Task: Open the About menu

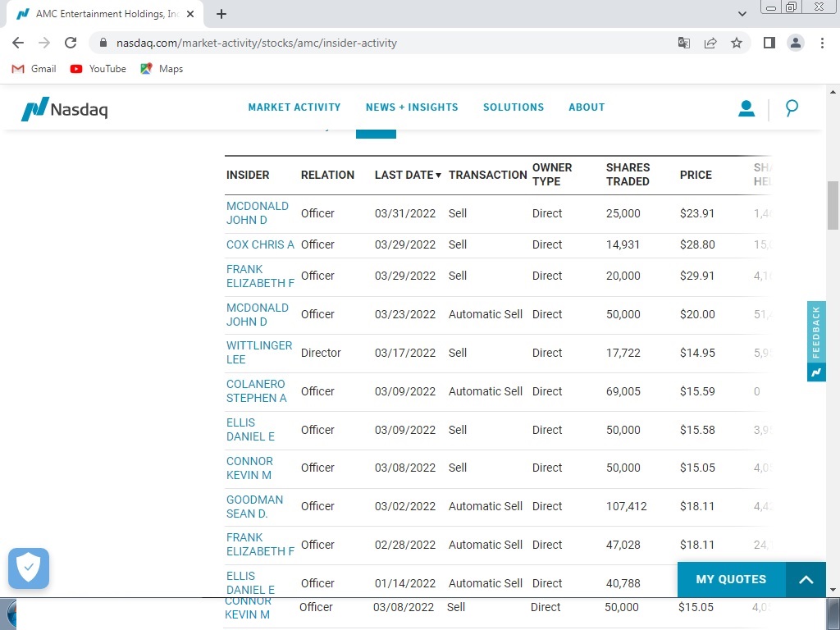Action: click(587, 107)
